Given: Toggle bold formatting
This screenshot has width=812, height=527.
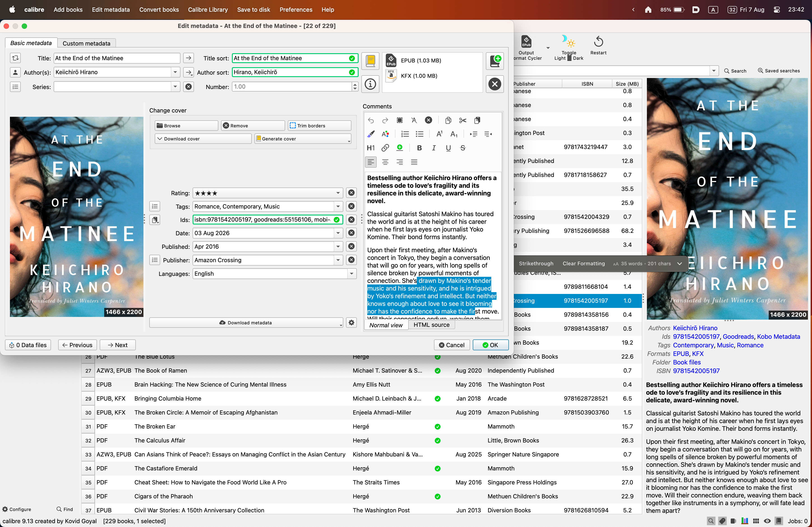Looking at the screenshot, I should 419,148.
